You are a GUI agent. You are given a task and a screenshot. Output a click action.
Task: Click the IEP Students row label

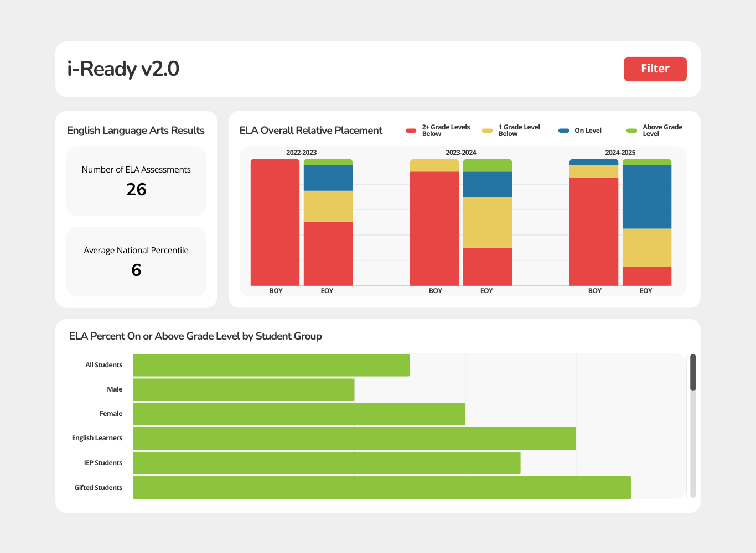click(x=103, y=463)
